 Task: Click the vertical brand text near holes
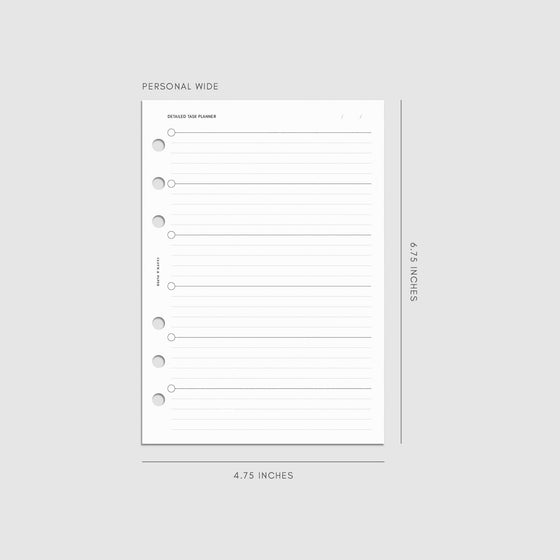click(158, 272)
